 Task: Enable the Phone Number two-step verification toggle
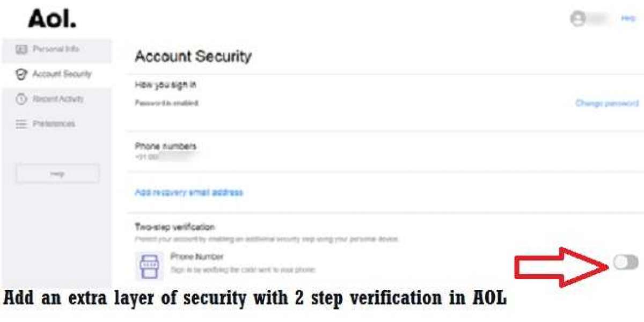(x=626, y=262)
